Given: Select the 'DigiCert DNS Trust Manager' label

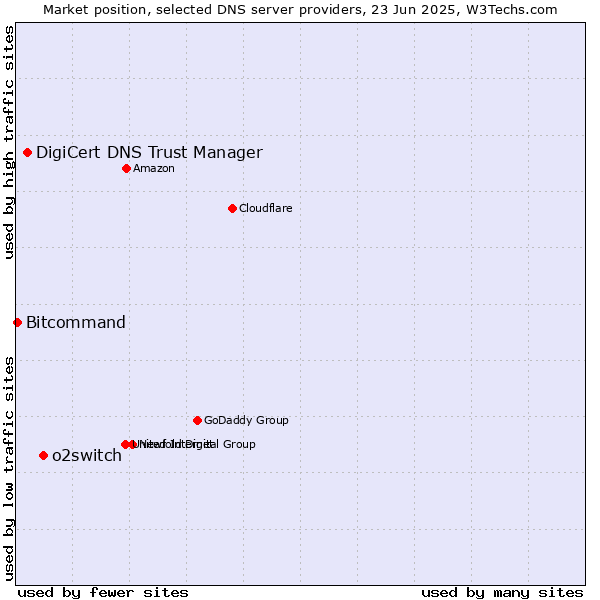Looking at the screenshot, I should point(149,153).
